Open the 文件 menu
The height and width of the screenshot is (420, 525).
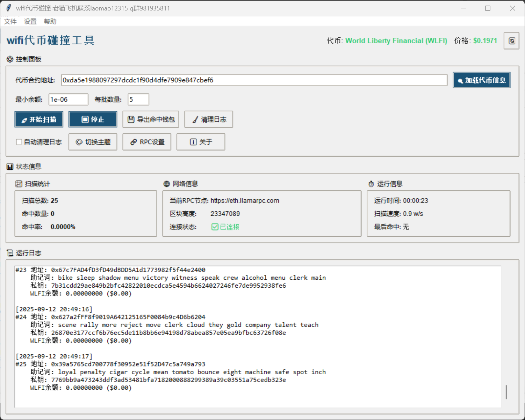(10, 22)
